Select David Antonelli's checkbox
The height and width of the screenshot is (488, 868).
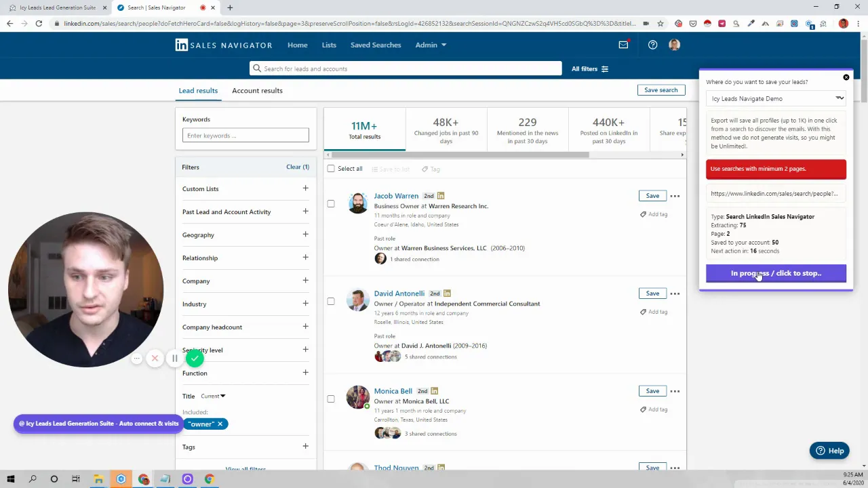331,301
